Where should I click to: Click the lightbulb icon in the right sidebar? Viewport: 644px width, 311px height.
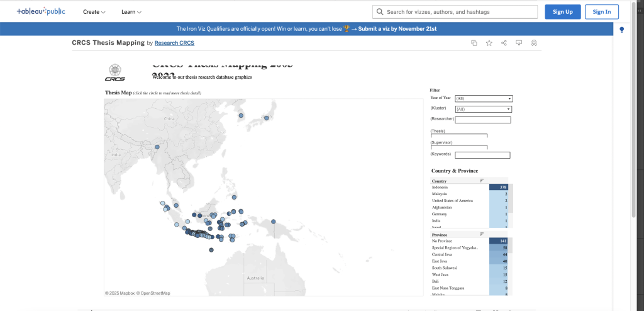[x=622, y=30]
